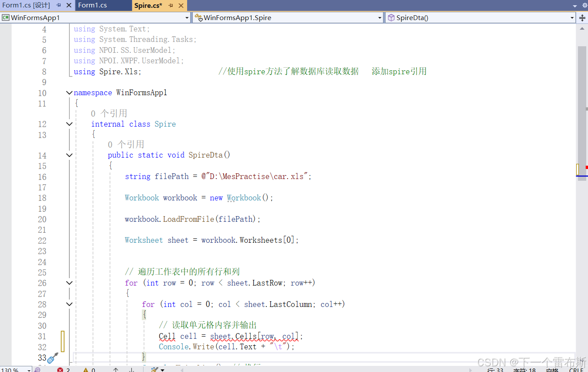
Task: Click the C# project icon in the navigation bar
Action: [x=6, y=18]
